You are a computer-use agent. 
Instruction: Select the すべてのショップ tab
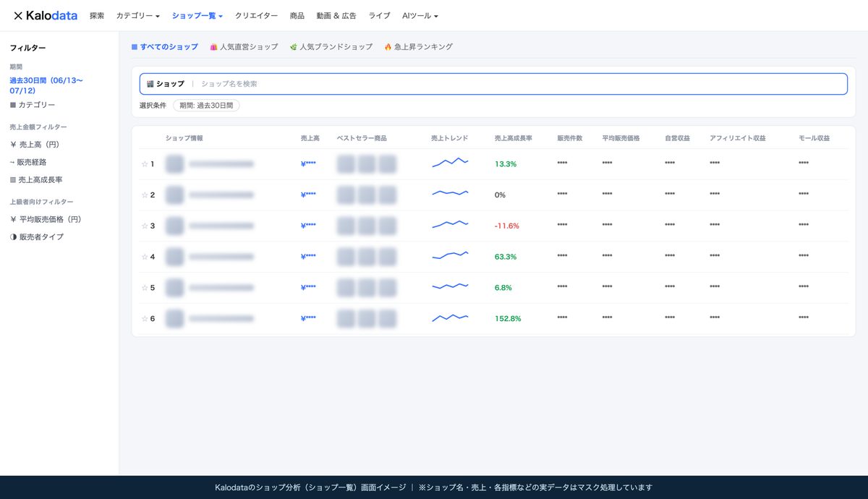164,46
